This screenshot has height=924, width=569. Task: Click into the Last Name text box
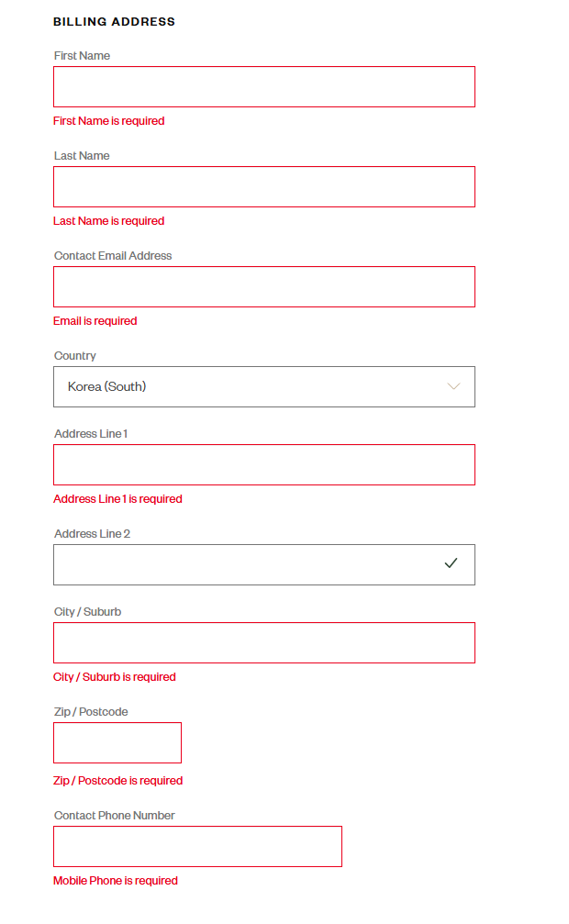pos(263,187)
